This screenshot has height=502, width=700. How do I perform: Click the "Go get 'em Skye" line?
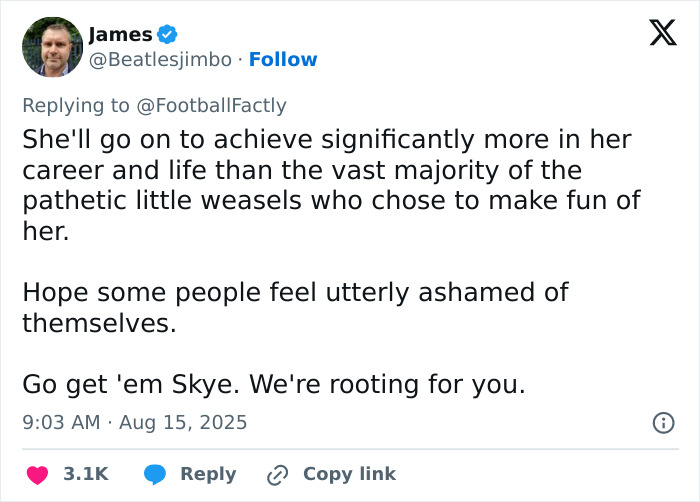tap(273, 384)
